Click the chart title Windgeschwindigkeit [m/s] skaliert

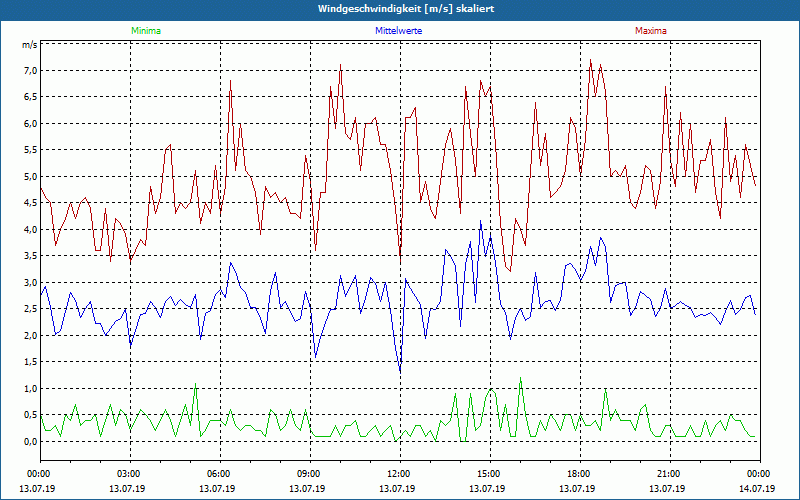click(x=406, y=9)
